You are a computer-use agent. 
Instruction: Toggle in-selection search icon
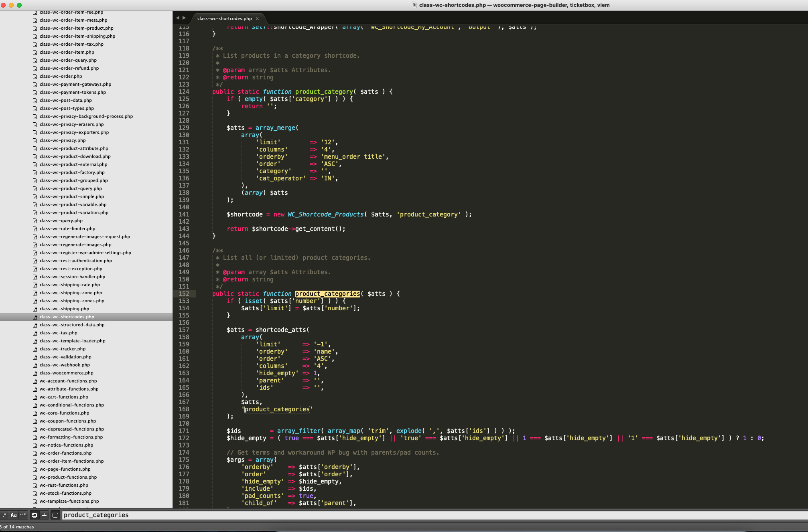(44, 515)
